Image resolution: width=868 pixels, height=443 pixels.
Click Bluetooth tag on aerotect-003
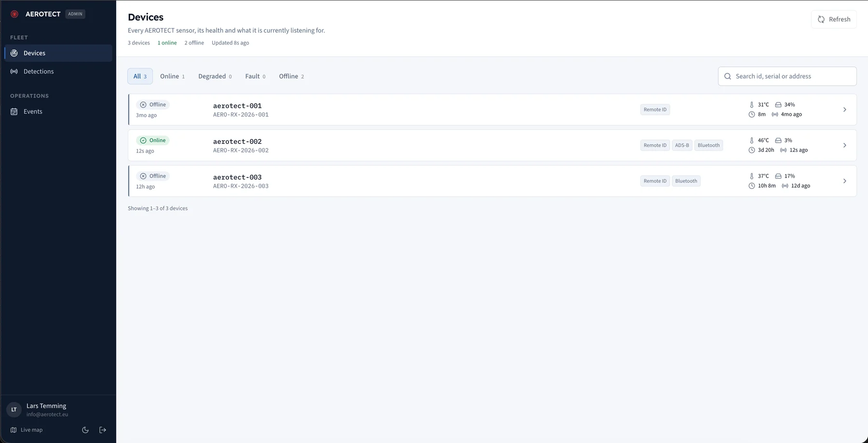tap(686, 181)
